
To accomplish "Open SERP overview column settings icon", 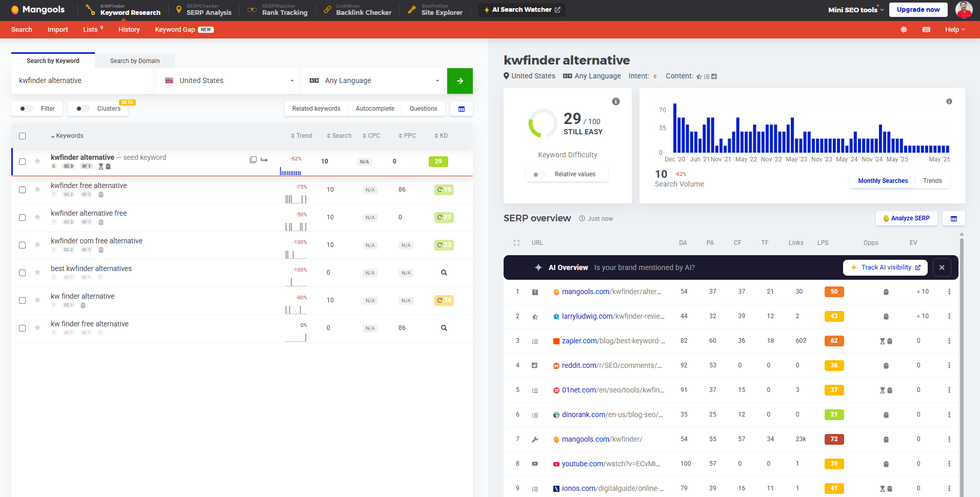I will [954, 218].
